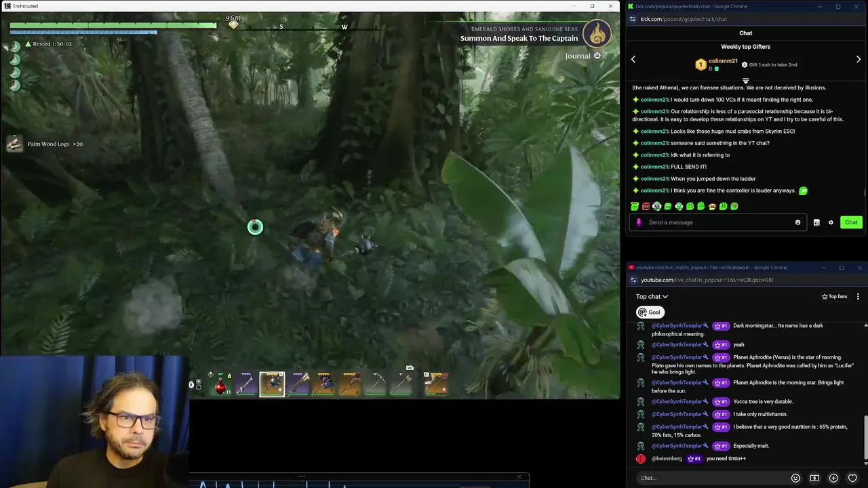The image size is (868, 488).
Task: Click the emote in colinmm21's last message
Action: (803, 190)
